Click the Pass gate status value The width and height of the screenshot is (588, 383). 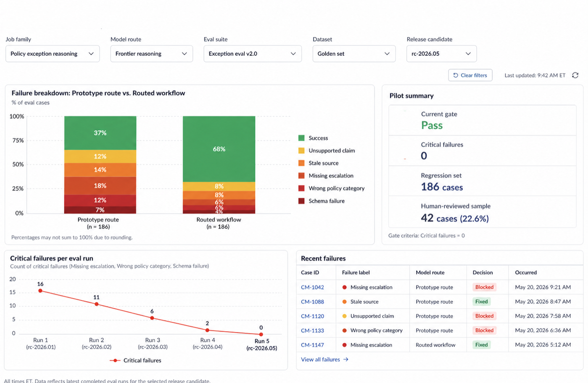click(432, 126)
